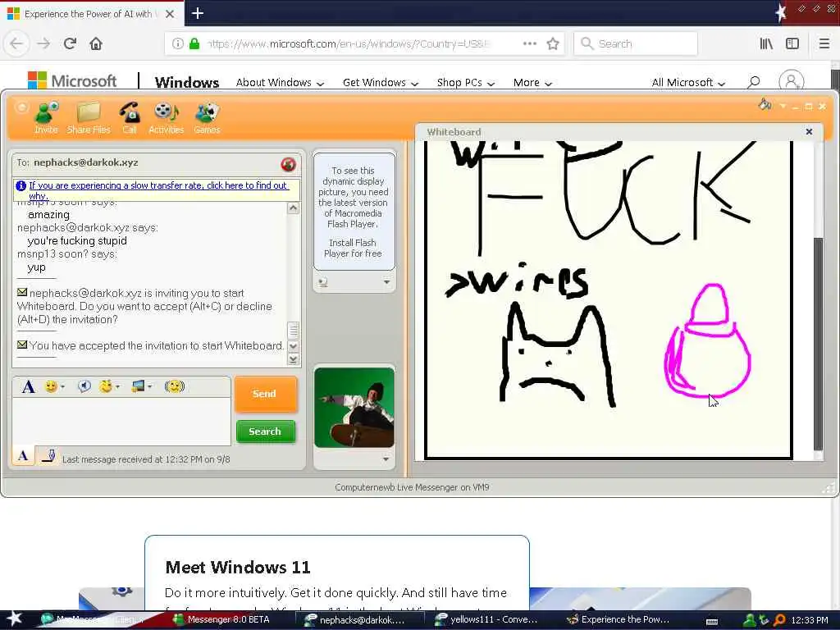Open my display picture options arrow
The image size is (840, 630).
386,459
